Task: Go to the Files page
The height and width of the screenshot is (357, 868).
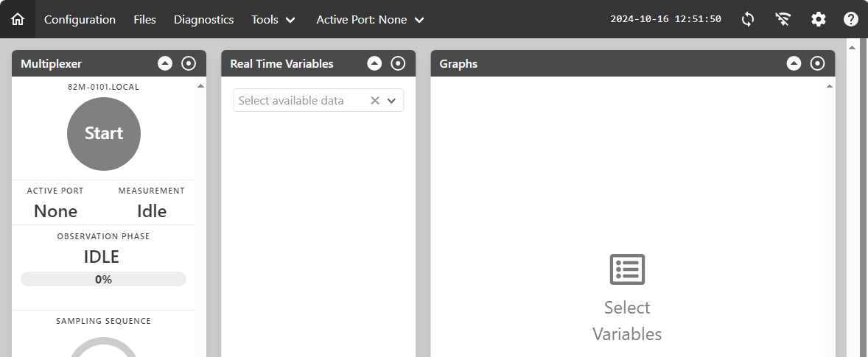Action: pyautogui.click(x=145, y=20)
